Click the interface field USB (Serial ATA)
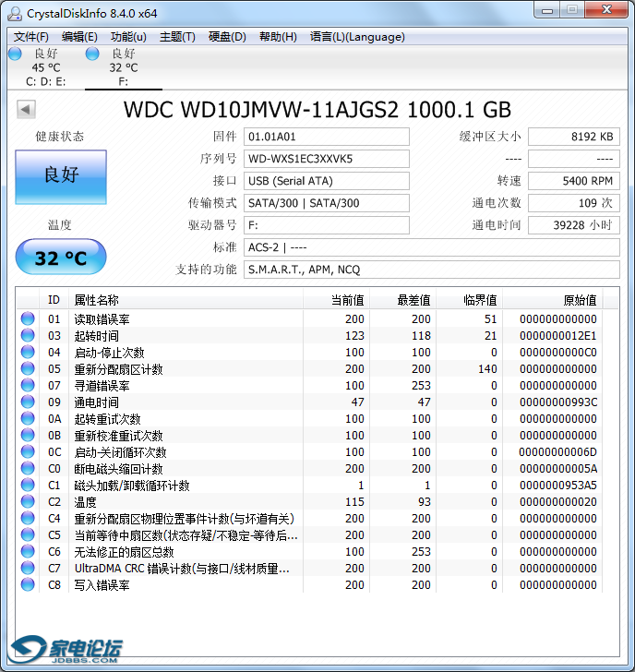Image resolution: width=635 pixels, height=672 pixels. point(327,181)
